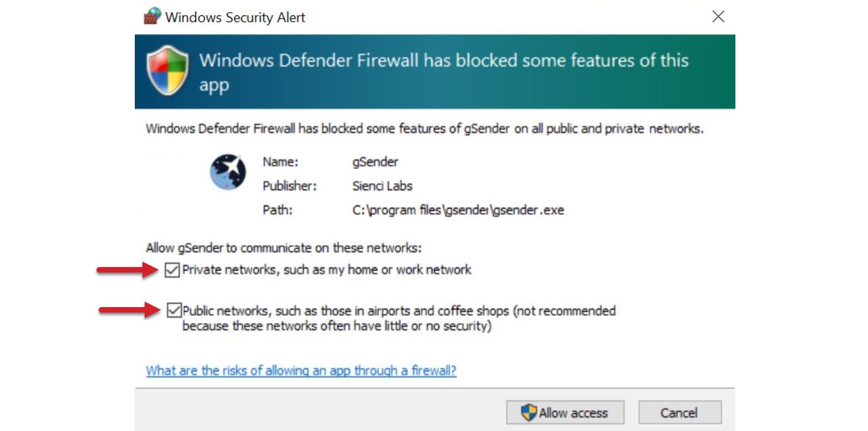Click the "Windows Security Alert" title text
Screen dimensions: 868x431
tap(235, 18)
